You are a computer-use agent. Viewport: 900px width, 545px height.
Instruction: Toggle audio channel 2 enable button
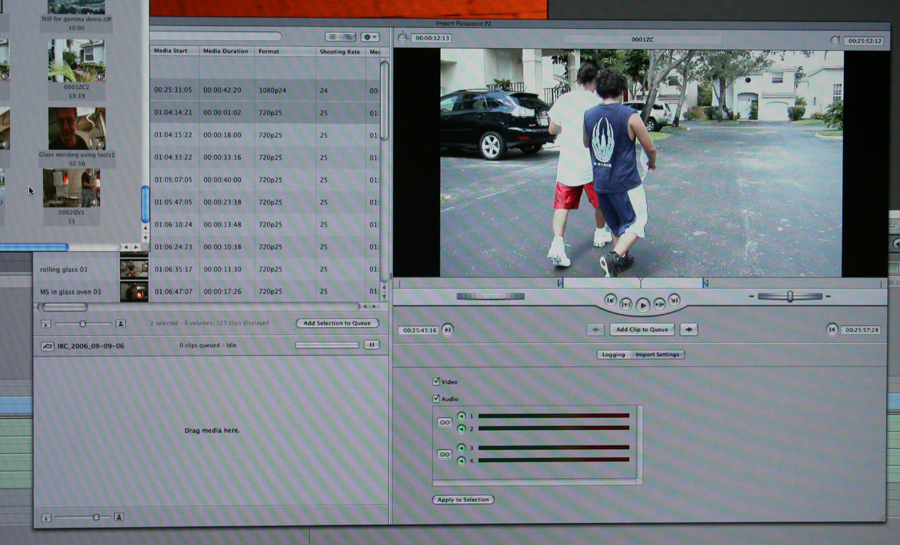tap(461, 429)
